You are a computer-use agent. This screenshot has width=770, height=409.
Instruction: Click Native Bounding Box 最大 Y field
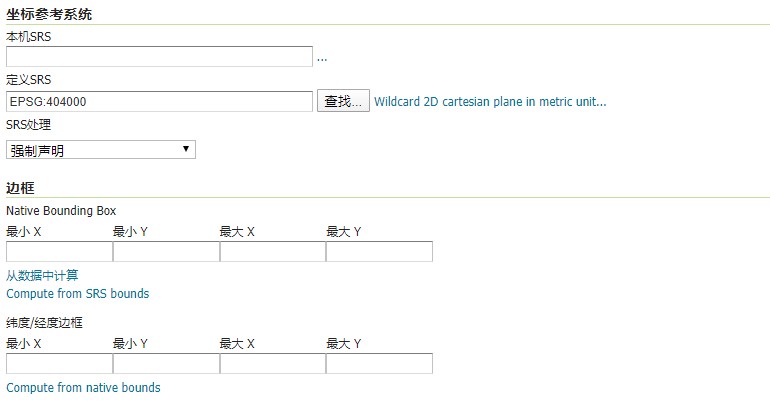pyautogui.click(x=379, y=252)
